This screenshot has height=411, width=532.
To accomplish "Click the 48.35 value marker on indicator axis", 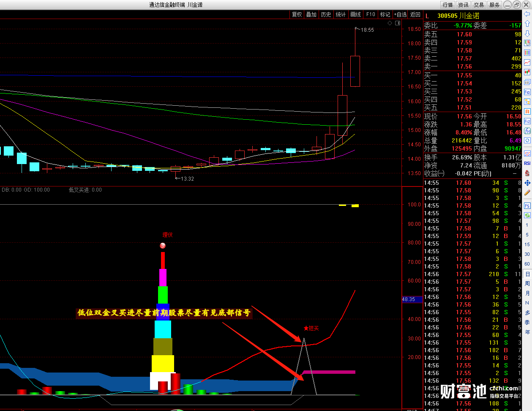I will 409,299.
